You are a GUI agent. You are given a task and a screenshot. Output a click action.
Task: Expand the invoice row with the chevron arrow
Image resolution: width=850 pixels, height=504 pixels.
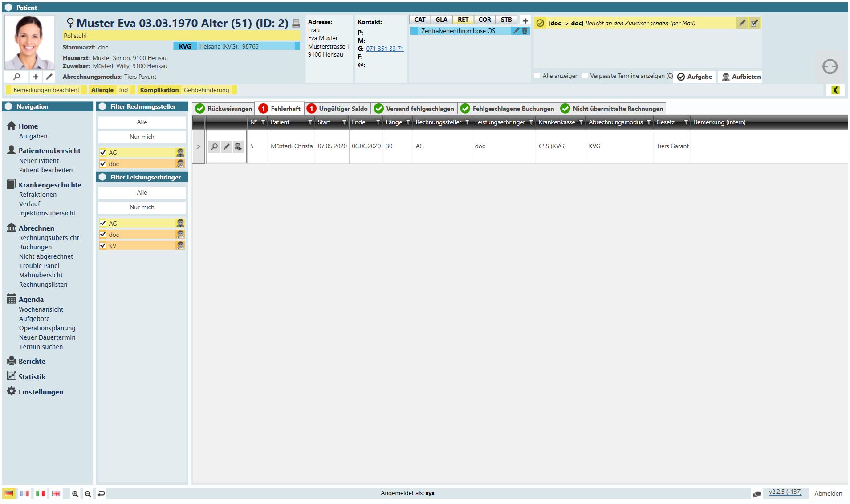click(199, 146)
